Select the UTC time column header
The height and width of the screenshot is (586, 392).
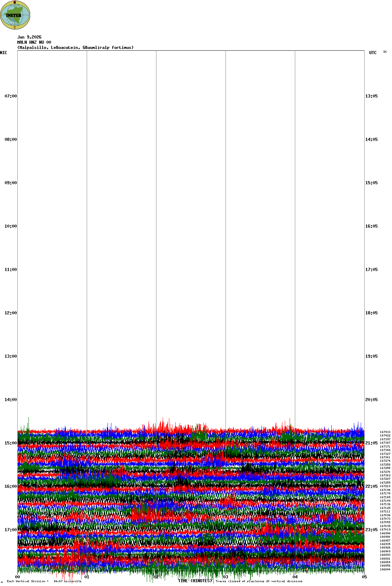pyautogui.click(x=373, y=53)
